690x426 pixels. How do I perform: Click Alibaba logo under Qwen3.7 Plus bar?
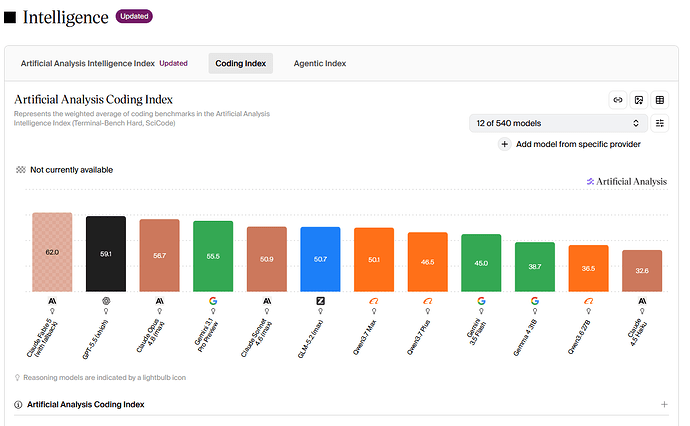pos(427,301)
